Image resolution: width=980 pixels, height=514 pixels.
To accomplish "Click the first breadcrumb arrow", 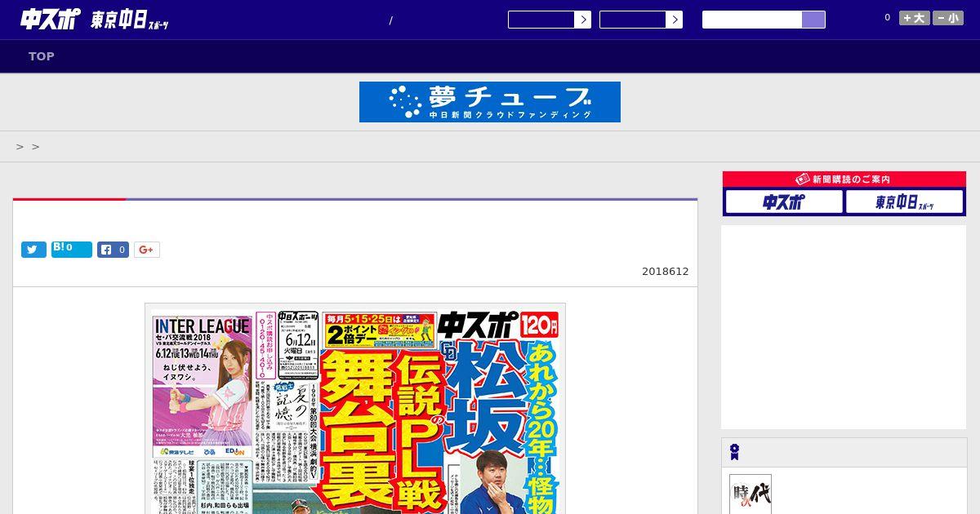I will (20, 147).
